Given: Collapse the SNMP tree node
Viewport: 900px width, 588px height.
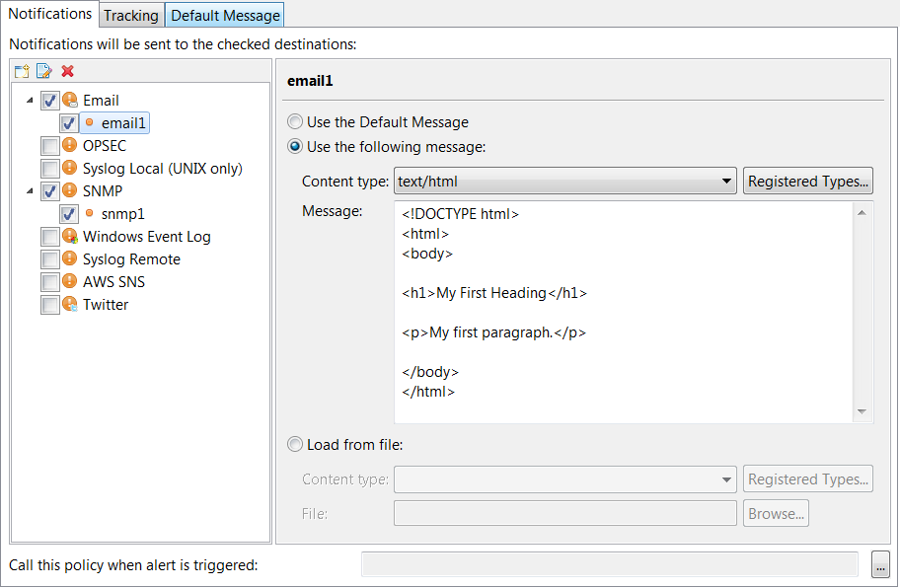Looking at the screenshot, I should (30, 191).
